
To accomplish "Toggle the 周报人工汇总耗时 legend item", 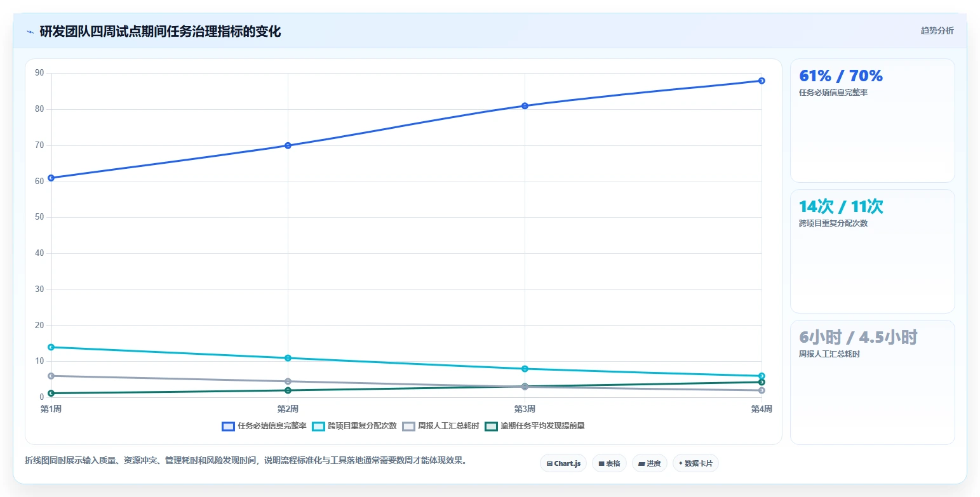I will coord(440,426).
